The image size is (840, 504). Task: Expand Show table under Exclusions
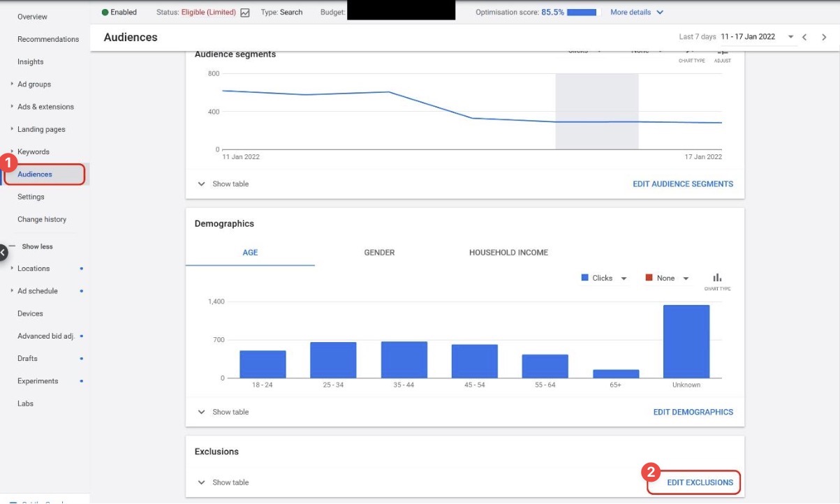[222, 482]
